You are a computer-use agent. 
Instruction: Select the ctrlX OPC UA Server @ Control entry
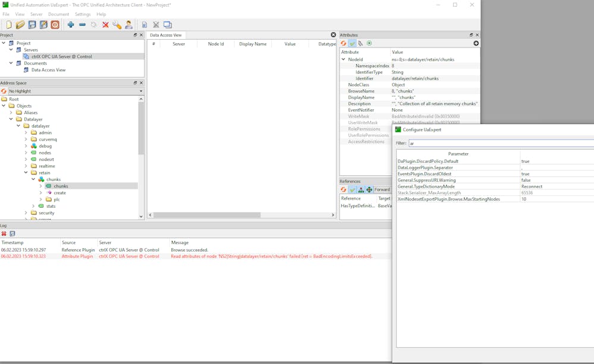pyautogui.click(x=61, y=56)
